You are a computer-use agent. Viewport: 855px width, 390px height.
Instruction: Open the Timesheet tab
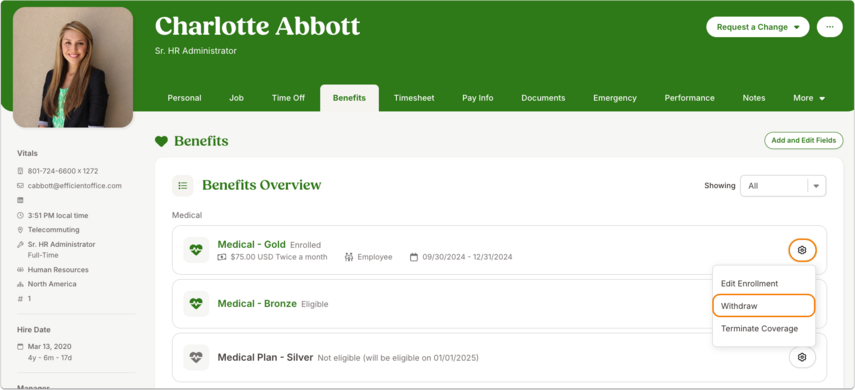(x=414, y=98)
